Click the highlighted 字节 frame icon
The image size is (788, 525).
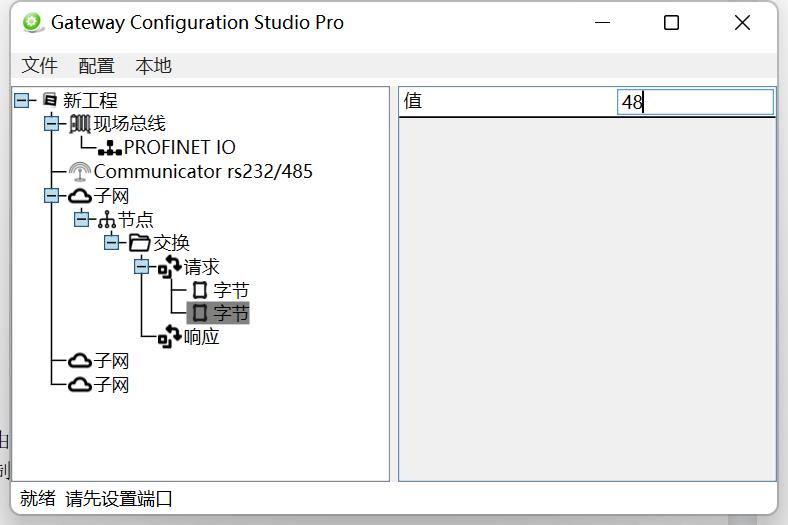pos(200,313)
